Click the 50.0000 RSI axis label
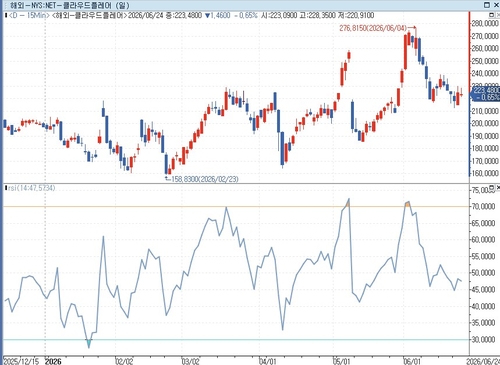Screen dimensions: 500x365 [x=484, y=273]
